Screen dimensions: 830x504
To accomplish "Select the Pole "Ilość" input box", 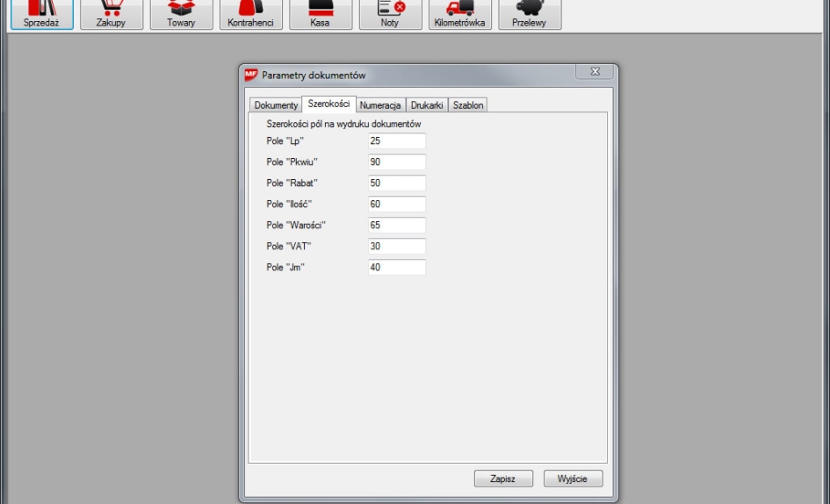I will pyautogui.click(x=396, y=205).
